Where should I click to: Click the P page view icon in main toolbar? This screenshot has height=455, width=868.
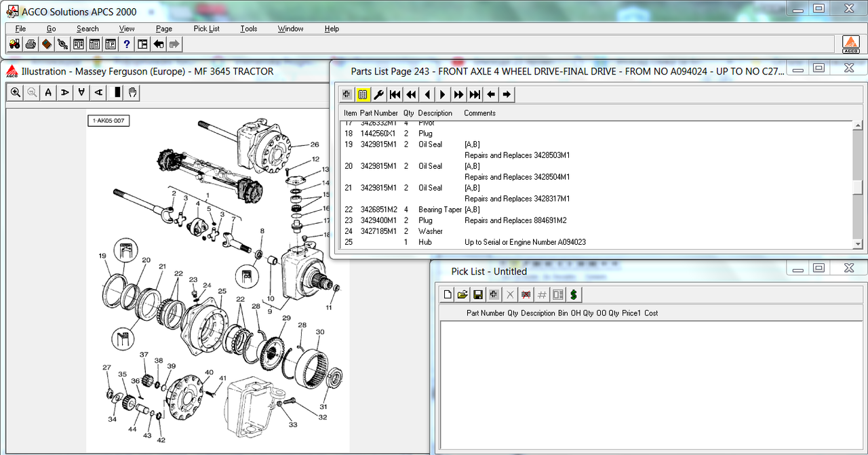(110, 44)
